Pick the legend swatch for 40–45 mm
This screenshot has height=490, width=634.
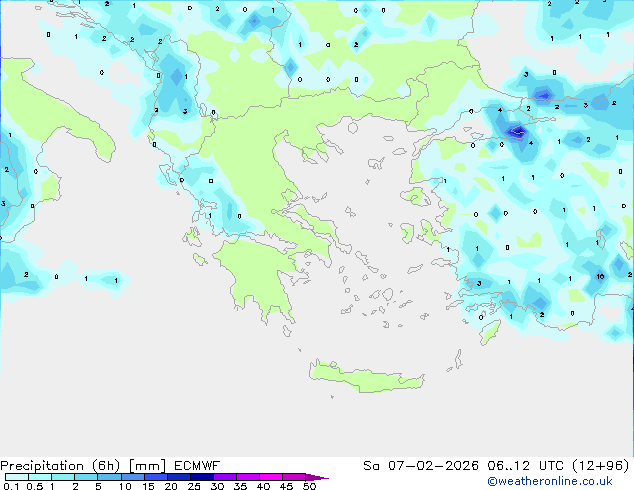[x=271, y=477]
